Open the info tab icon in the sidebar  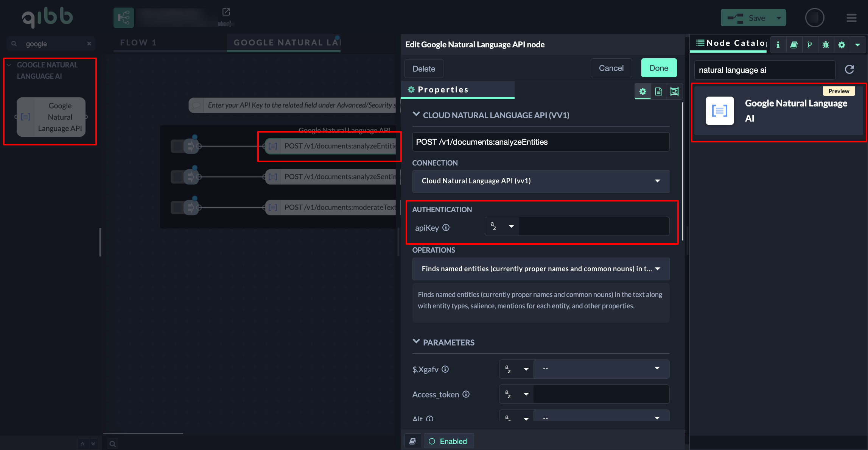tap(778, 45)
